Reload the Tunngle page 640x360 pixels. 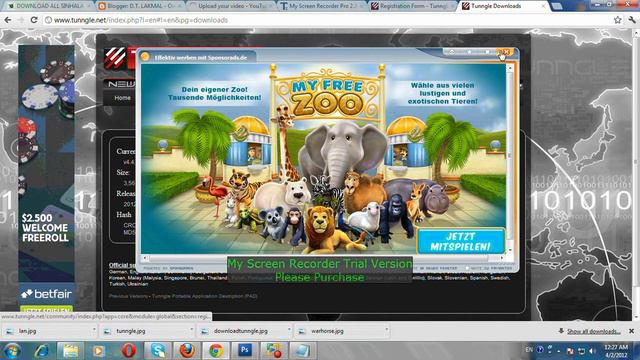[x=34, y=20]
